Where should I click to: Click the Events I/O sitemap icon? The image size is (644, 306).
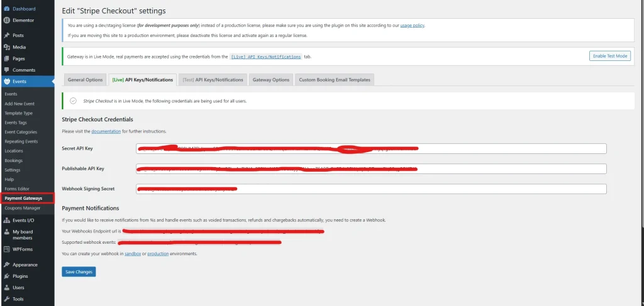click(x=6, y=221)
